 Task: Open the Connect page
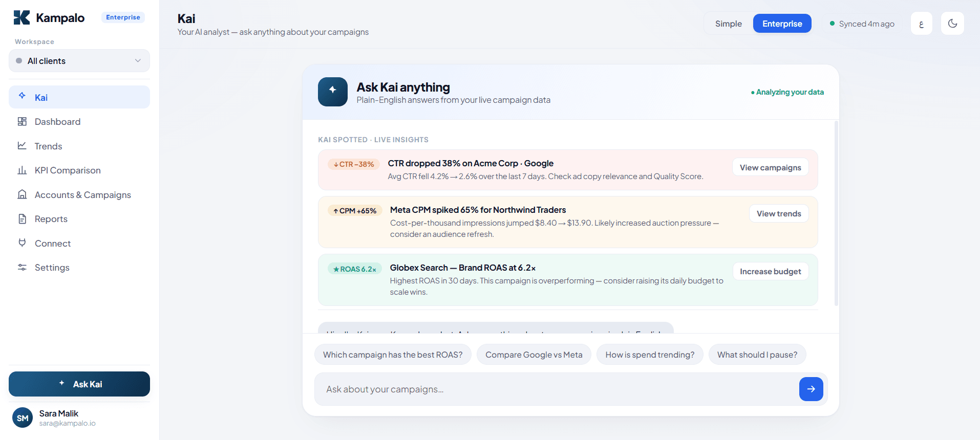(x=79, y=243)
